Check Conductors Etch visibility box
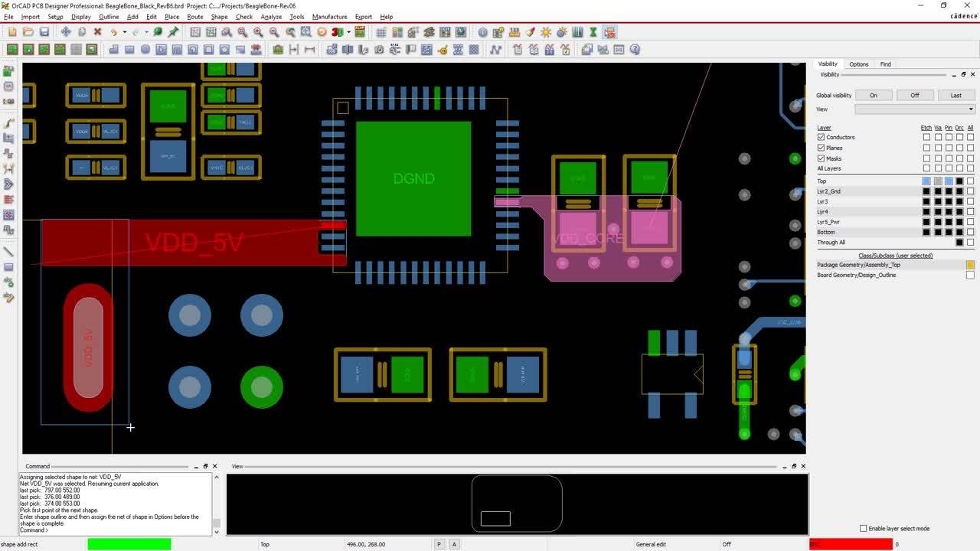This screenshot has height=551, width=980. 926,137
